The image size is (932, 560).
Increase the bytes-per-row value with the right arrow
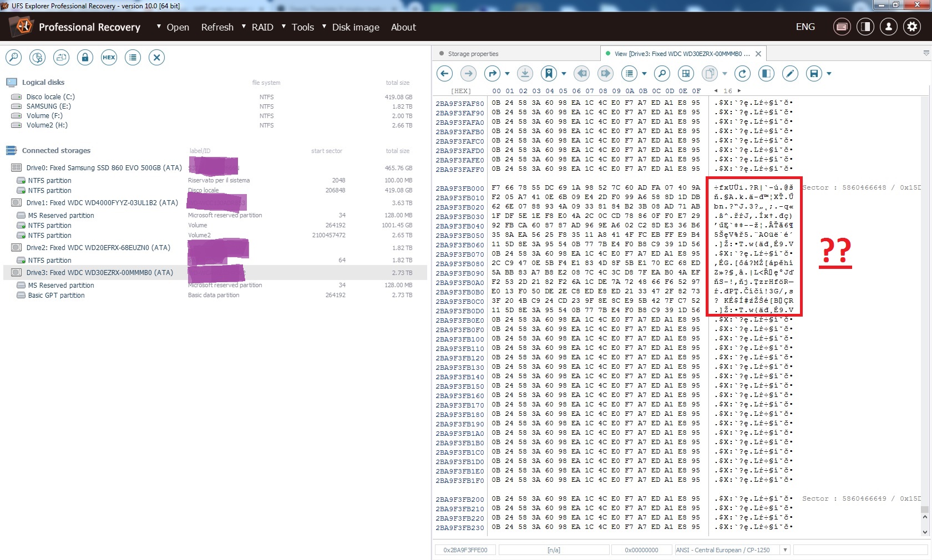point(739,91)
